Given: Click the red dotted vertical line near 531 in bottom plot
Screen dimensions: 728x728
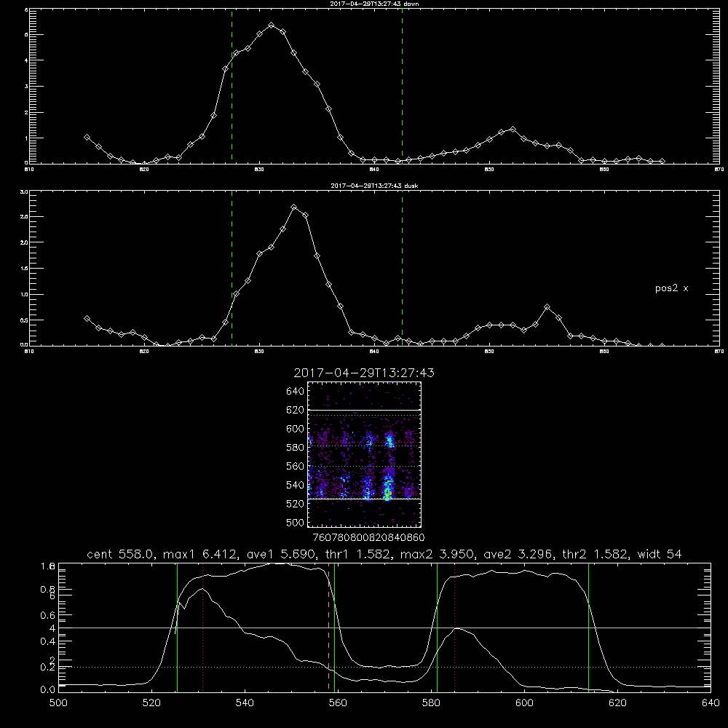Looking at the screenshot, I should [202, 628].
